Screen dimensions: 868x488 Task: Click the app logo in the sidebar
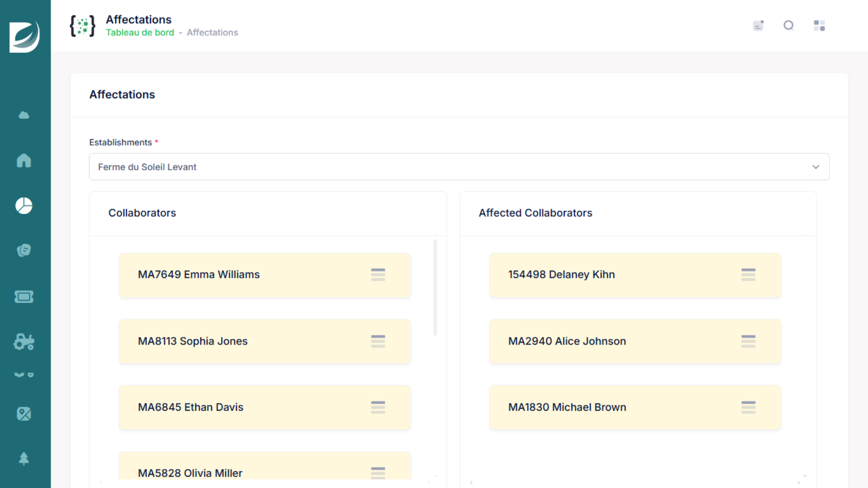[x=24, y=37]
